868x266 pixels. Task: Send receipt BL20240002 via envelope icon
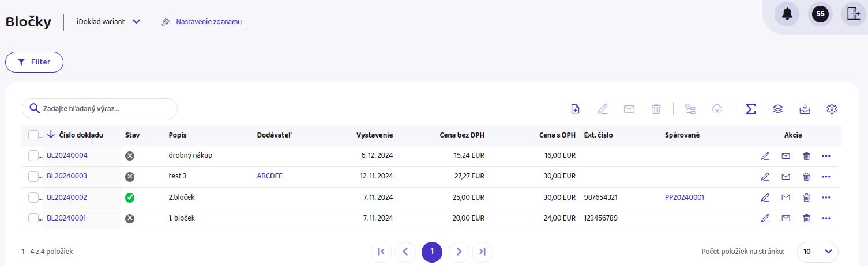pos(786,197)
